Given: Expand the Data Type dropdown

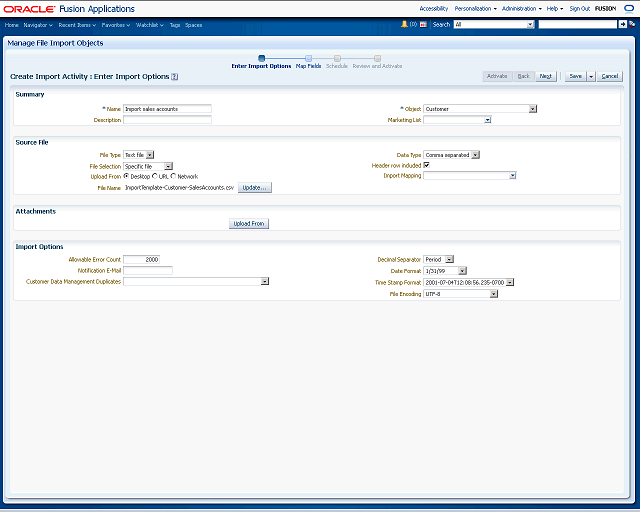Looking at the screenshot, I should pos(476,155).
